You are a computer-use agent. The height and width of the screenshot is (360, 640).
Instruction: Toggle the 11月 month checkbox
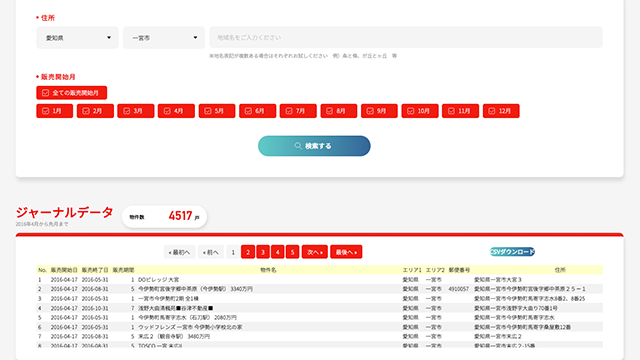pyautogui.click(x=460, y=111)
